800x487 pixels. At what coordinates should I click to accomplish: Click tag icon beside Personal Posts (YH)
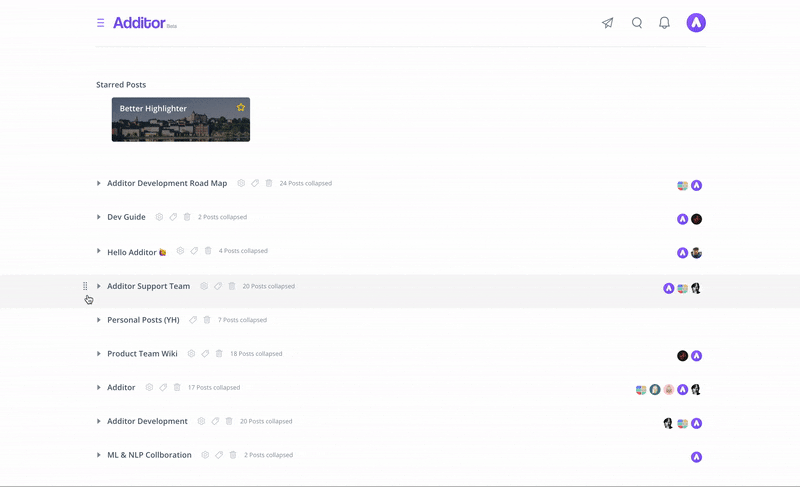(192, 320)
